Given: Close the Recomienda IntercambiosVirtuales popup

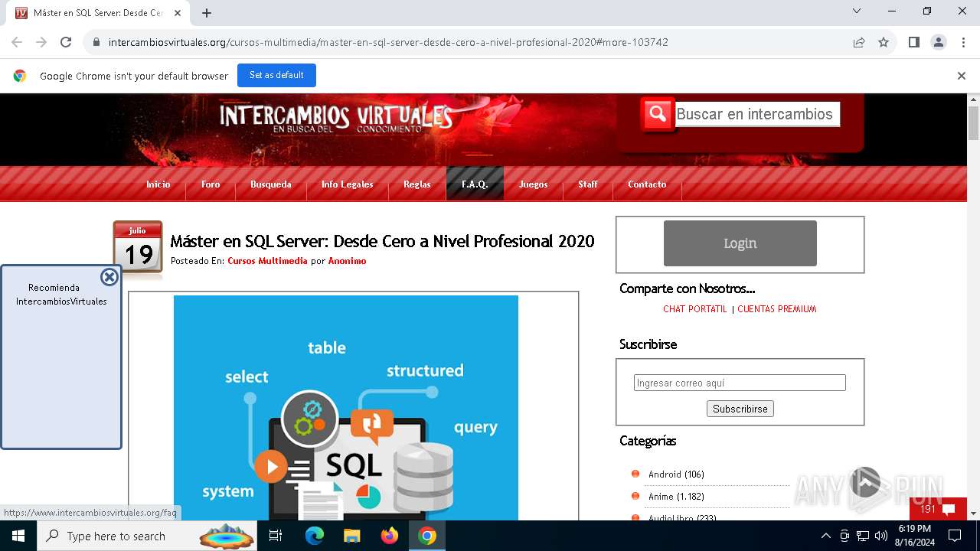Looking at the screenshot, I should 109,277.
